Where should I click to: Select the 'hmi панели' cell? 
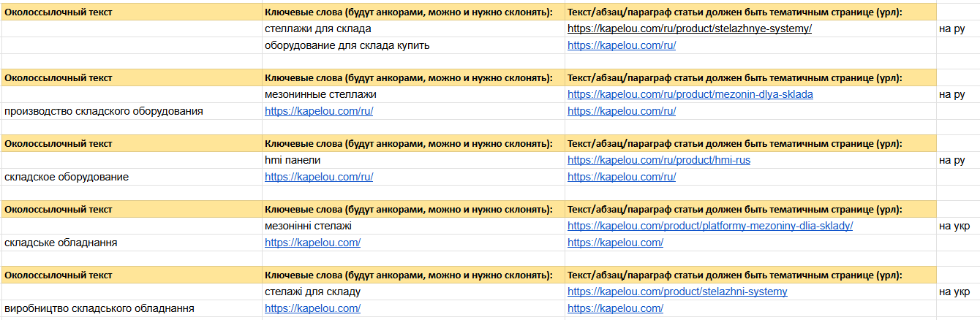click(x=412, y=160)
